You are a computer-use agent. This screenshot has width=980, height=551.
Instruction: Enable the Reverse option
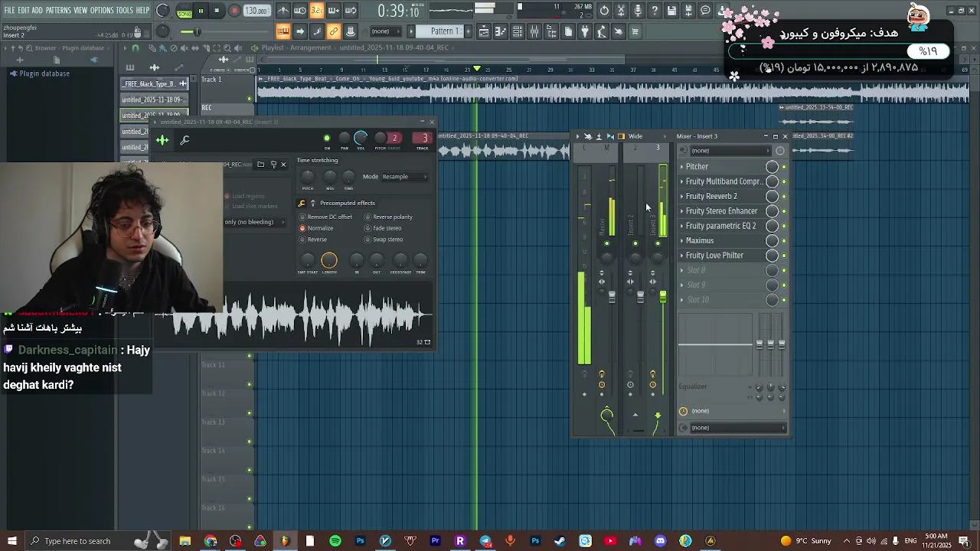pyautogui.click(x=313, y=240)
